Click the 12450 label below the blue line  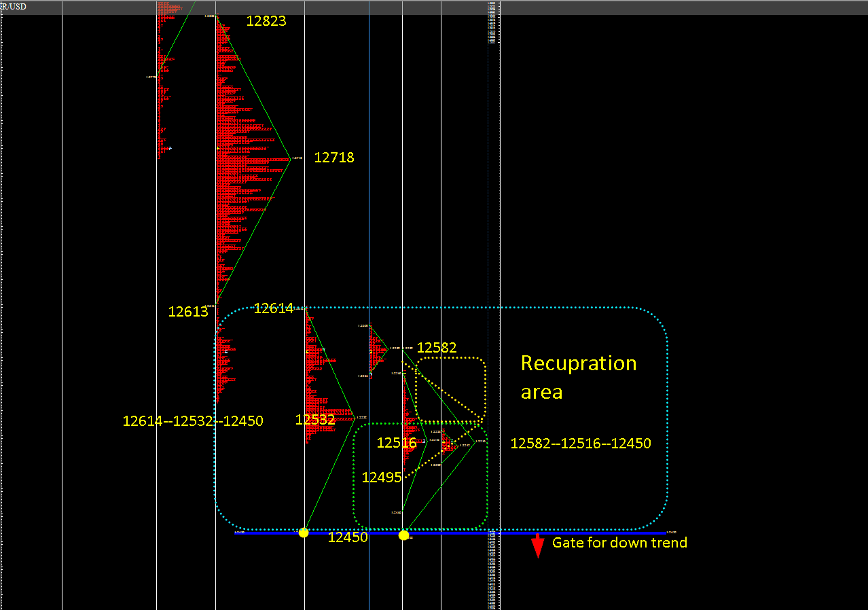click(348, 537)
